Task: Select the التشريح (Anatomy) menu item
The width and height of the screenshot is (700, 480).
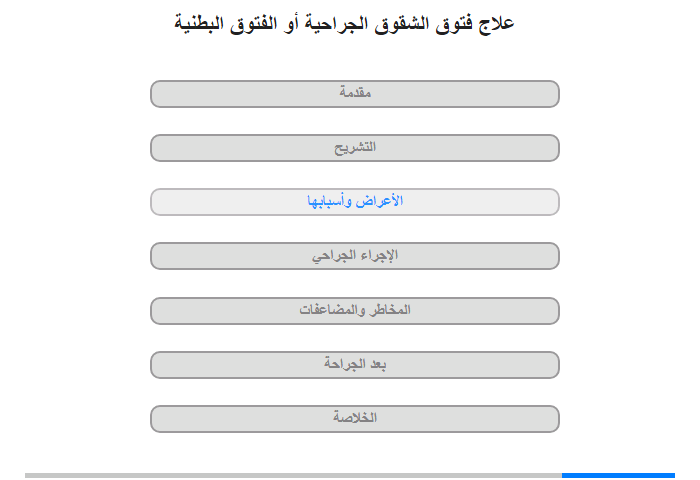Action: [354, 148]
